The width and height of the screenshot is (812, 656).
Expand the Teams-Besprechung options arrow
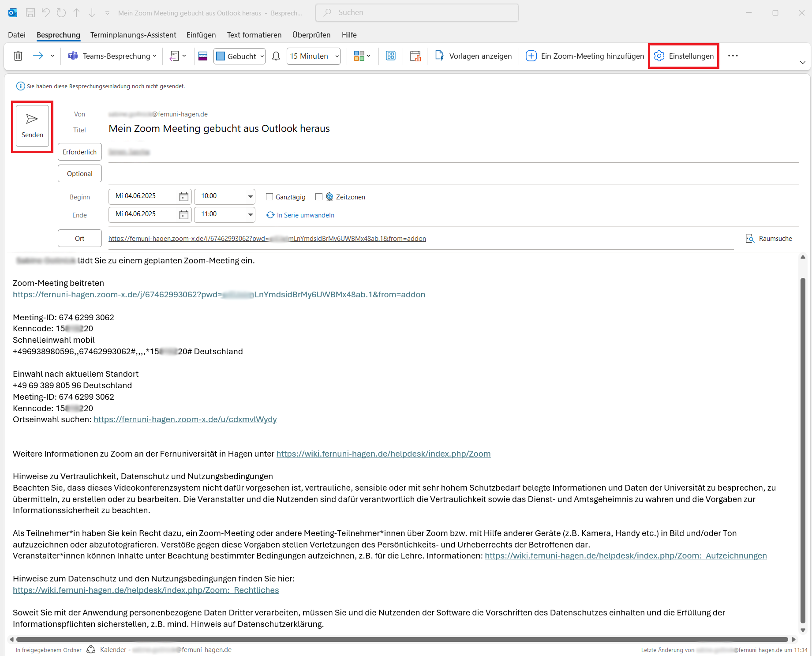click(x=154, y=56)
